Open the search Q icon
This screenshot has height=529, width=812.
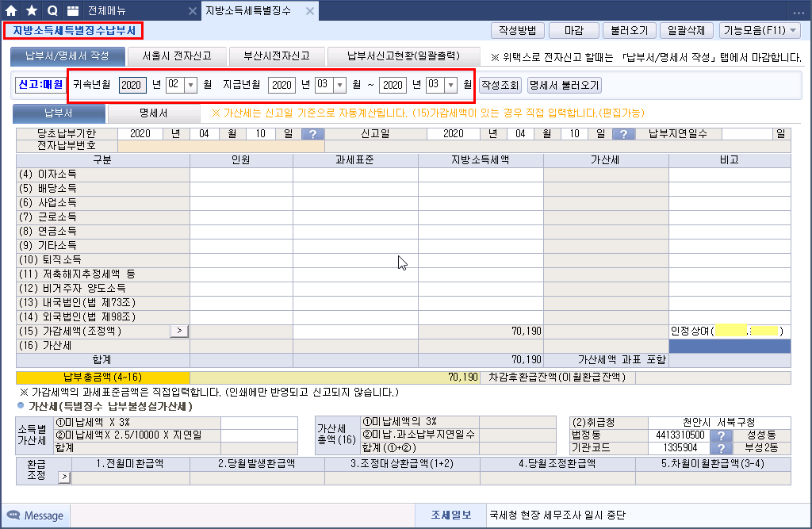pyautogui.click(x=52, y=10)
